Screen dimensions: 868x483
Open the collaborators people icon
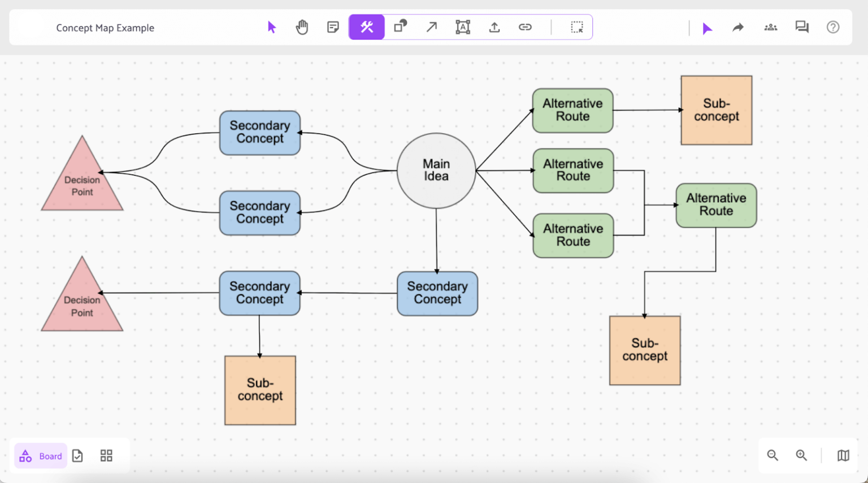(x=770, y=27)
